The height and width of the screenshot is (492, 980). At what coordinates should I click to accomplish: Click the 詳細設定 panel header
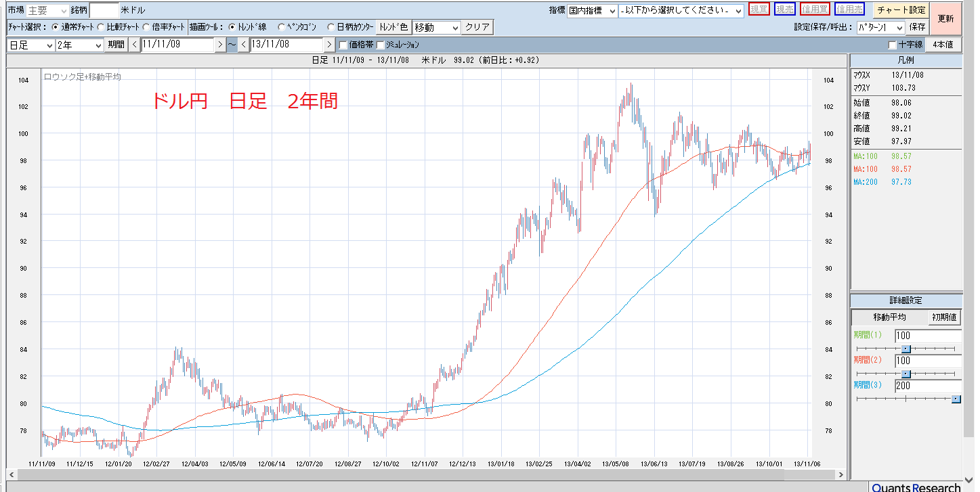(906, 300)
